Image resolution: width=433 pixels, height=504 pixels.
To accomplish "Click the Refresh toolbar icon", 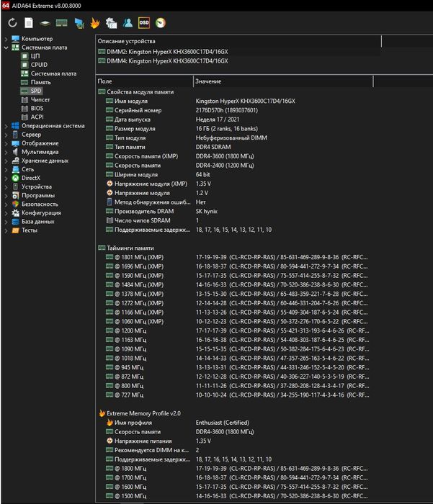I will pos(12,23).
